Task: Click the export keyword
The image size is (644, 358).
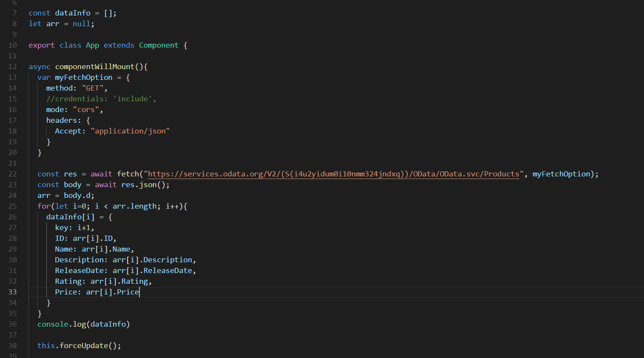Action: coord(42,45)
